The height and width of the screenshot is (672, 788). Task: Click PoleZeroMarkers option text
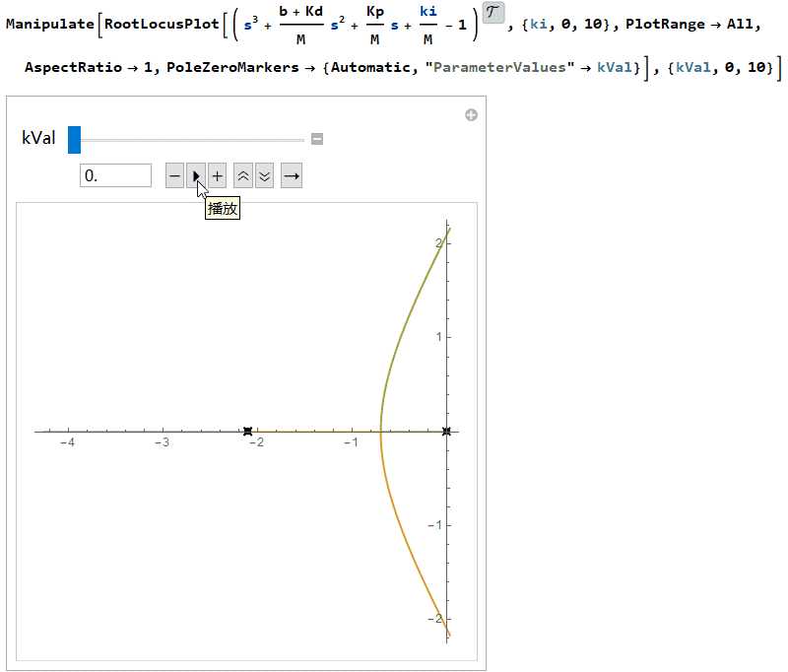(x=232, y=67)
